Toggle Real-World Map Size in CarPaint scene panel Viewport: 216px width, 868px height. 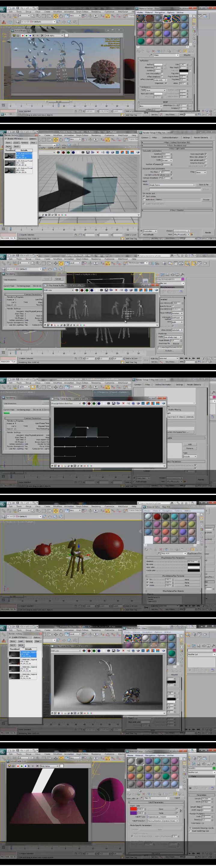pyautogui.click(x=190, y=831)
